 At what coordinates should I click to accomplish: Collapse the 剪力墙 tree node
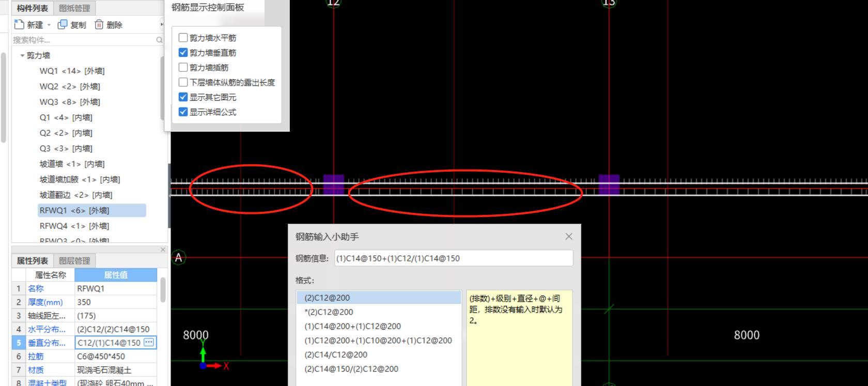[x=22, y=55]
